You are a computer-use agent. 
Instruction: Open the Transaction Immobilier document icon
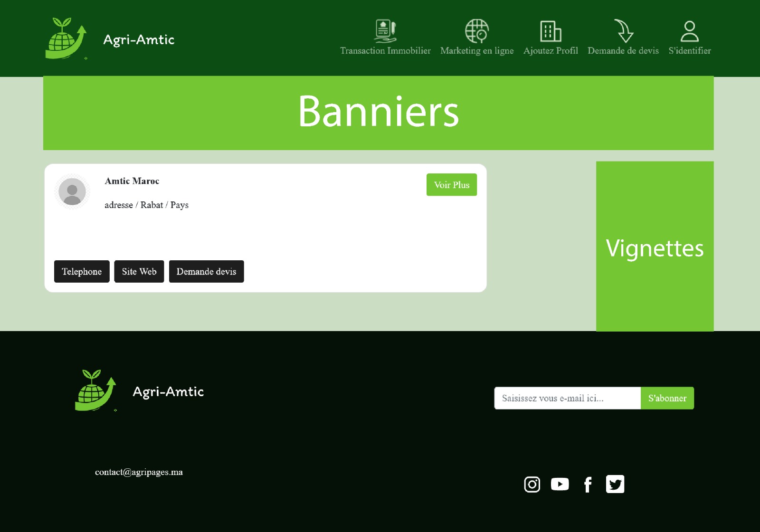[x=385, y=31]
